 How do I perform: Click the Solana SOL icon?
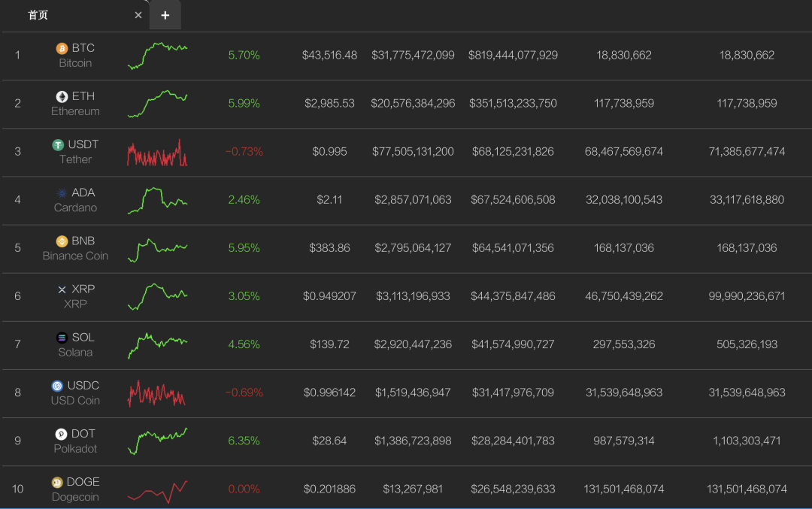point(62,338)
